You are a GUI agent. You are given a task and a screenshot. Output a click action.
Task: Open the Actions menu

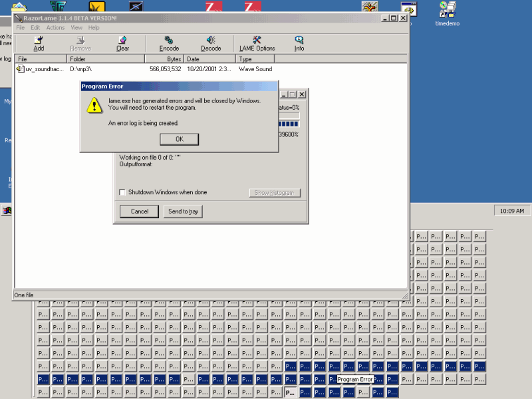[x=55, y=28]
